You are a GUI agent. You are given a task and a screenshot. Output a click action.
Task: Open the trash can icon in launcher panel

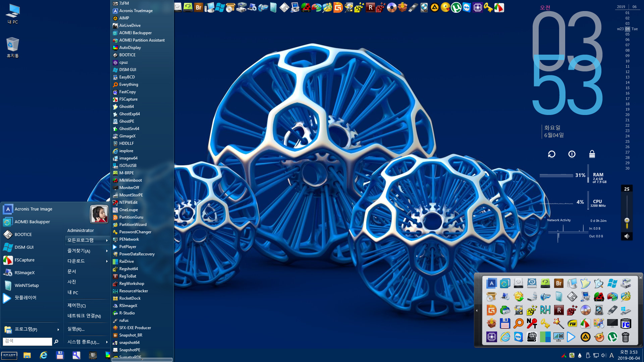tap(626, 337)
